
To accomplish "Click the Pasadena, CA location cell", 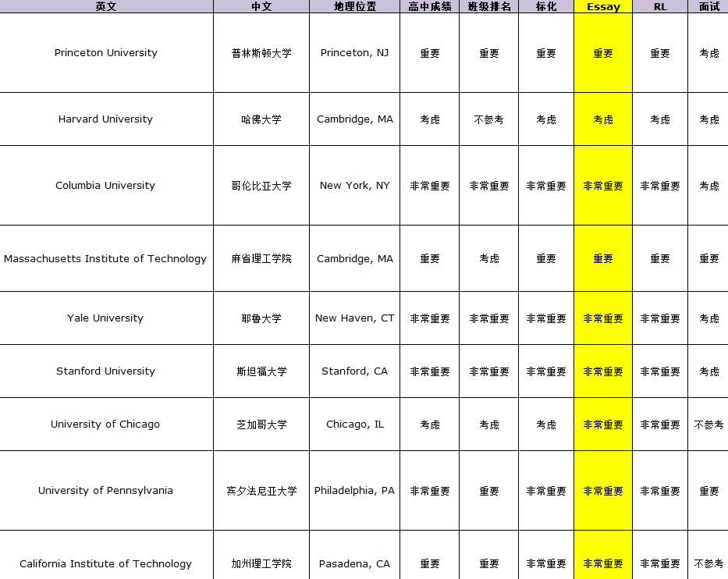I will tap(355, 555).
